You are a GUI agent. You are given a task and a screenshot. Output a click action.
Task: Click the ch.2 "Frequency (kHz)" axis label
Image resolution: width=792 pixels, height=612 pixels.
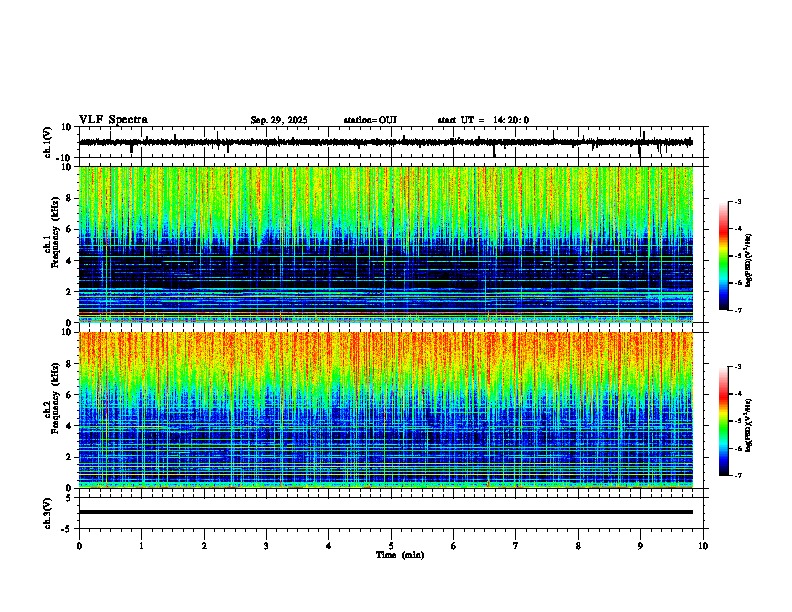tap(55, 398)
